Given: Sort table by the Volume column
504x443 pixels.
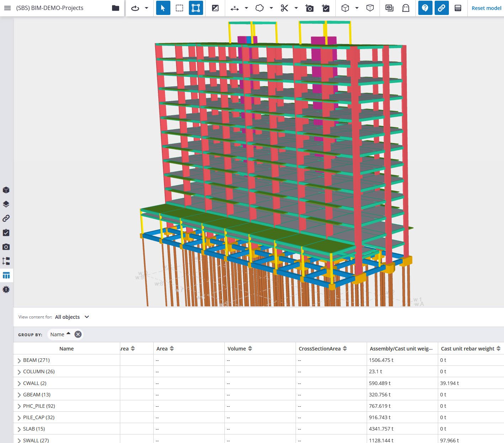Looking at the screenshot, I should click(250, 348).
